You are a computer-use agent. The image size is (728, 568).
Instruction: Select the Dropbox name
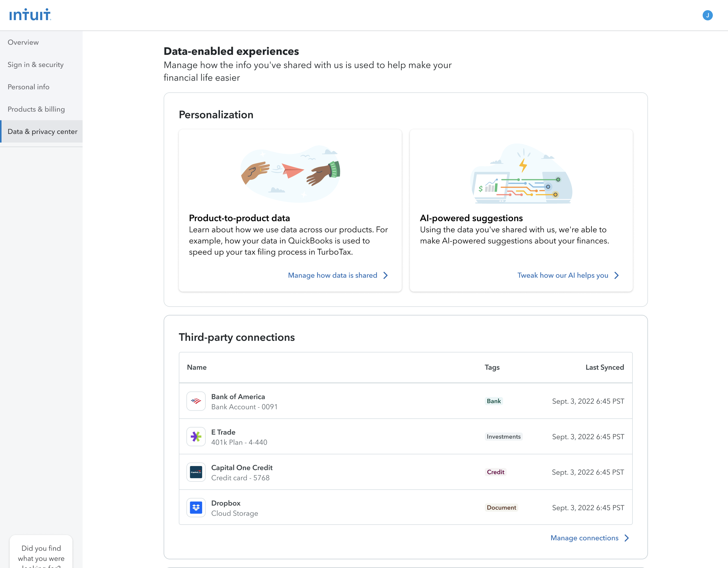pyautogui.click(x=226, y=503)
